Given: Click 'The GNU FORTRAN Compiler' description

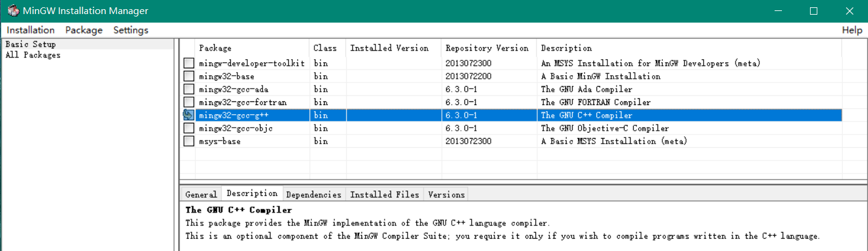Looking at the screenshot, I should [596, 102].
